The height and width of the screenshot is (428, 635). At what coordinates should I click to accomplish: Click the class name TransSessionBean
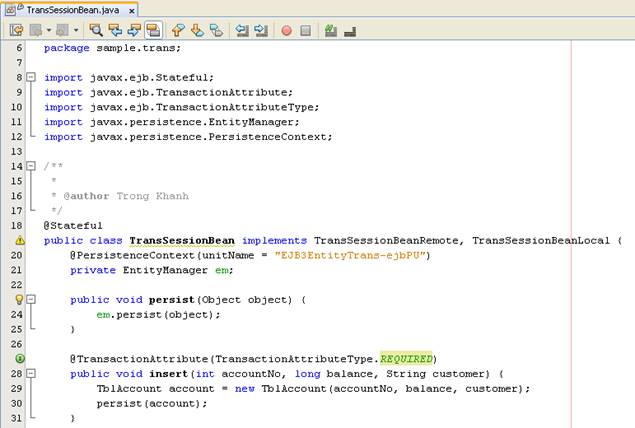pyautogui.click(x=182, y=241)
